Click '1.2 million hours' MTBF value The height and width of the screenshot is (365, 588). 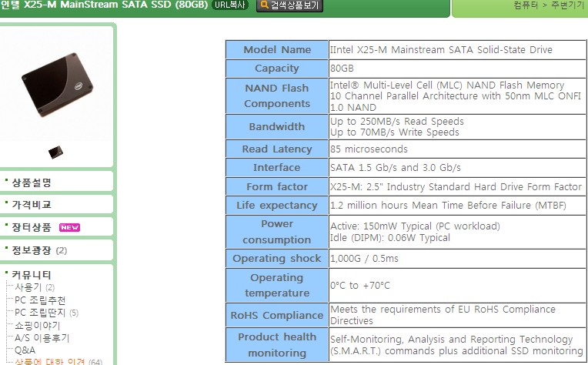(x=448, y=205)
